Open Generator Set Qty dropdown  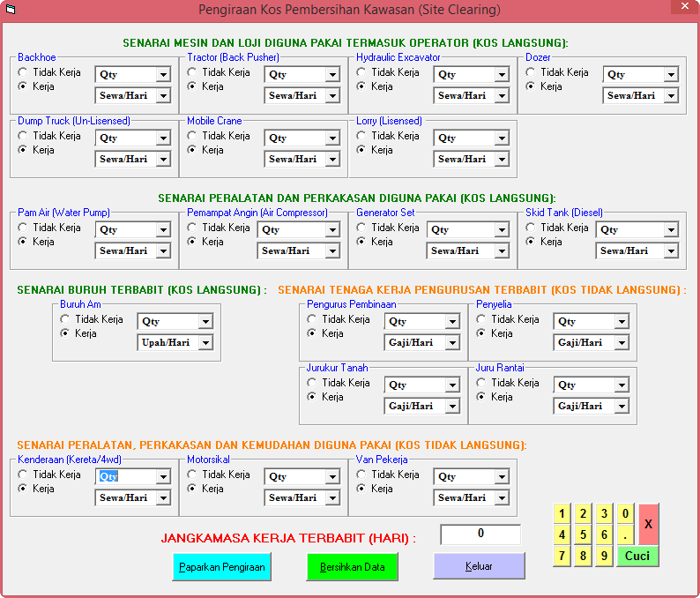click(x=502, y=229)
